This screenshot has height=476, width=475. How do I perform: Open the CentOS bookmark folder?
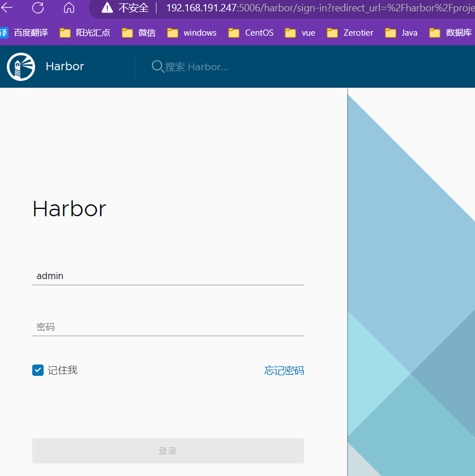(x=251, y=32)
